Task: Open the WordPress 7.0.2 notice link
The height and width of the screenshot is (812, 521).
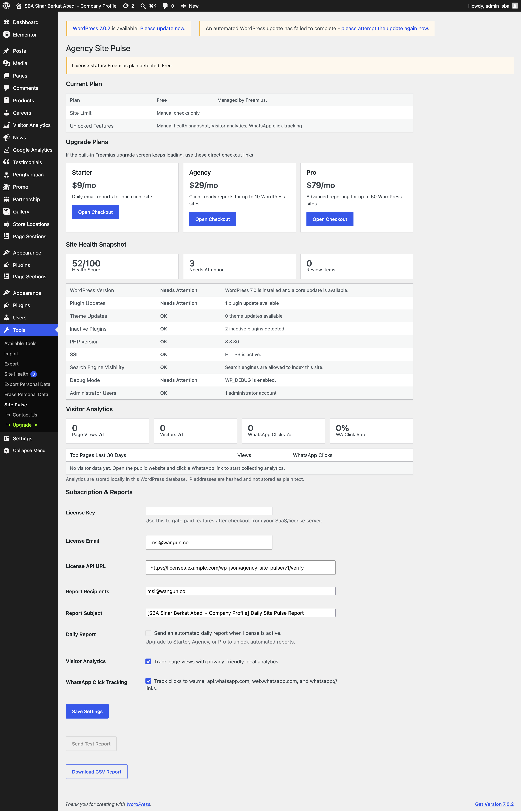Action: [91, 28]
